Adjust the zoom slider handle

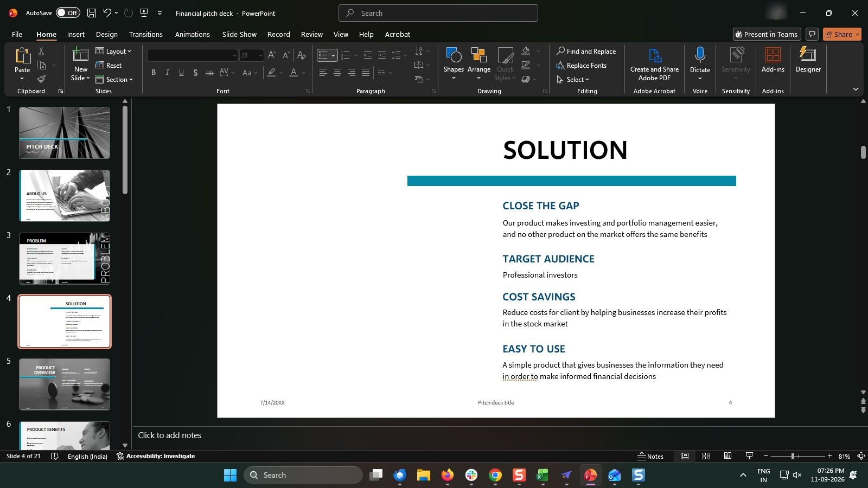793,456
